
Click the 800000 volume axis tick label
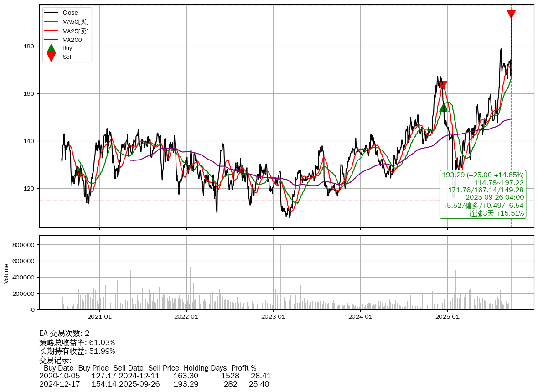coord(23,245)
